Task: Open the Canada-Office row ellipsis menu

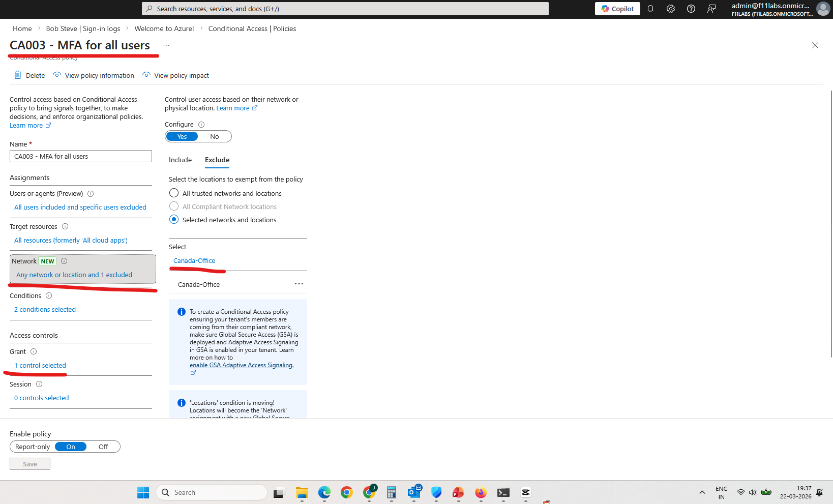Action: pos(299,284)
